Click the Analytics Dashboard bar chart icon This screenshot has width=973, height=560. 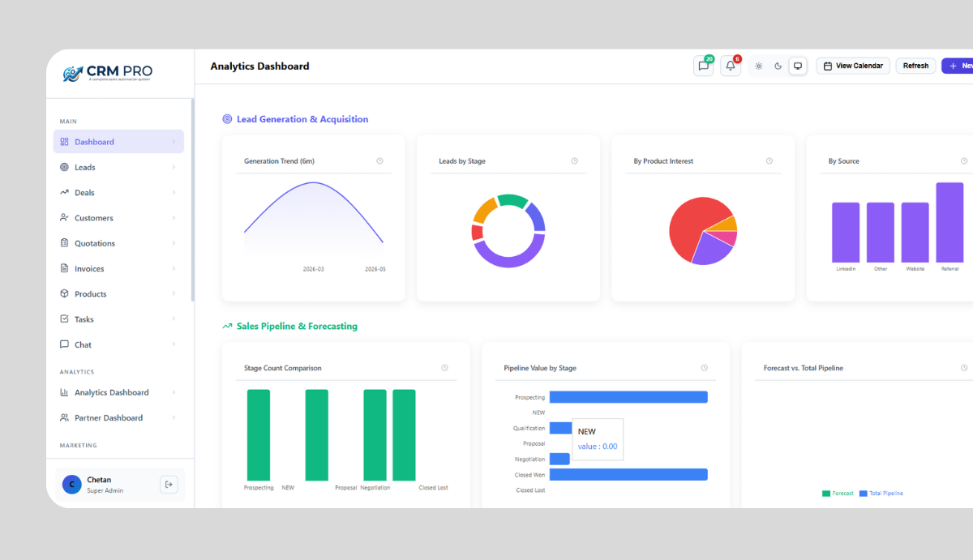(65, 392)
